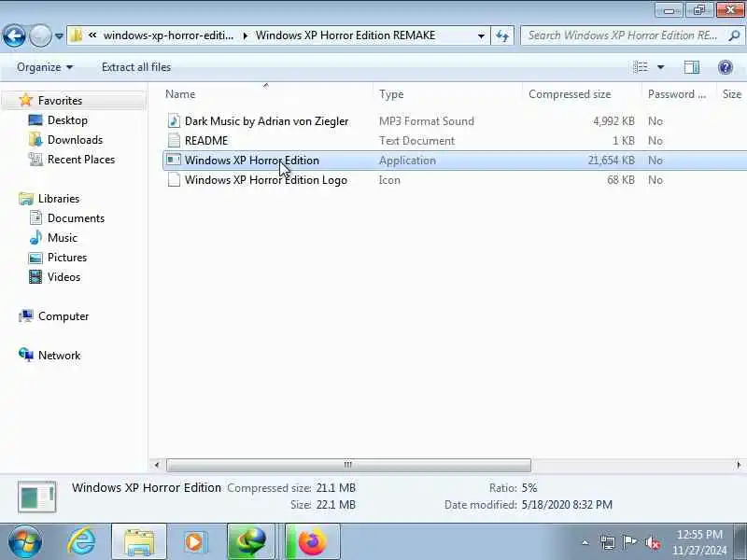The height and width of the screenshot is (560, 747).
Task: Click the 21,654 KB compressed size cell
Action: click(611, 161)
